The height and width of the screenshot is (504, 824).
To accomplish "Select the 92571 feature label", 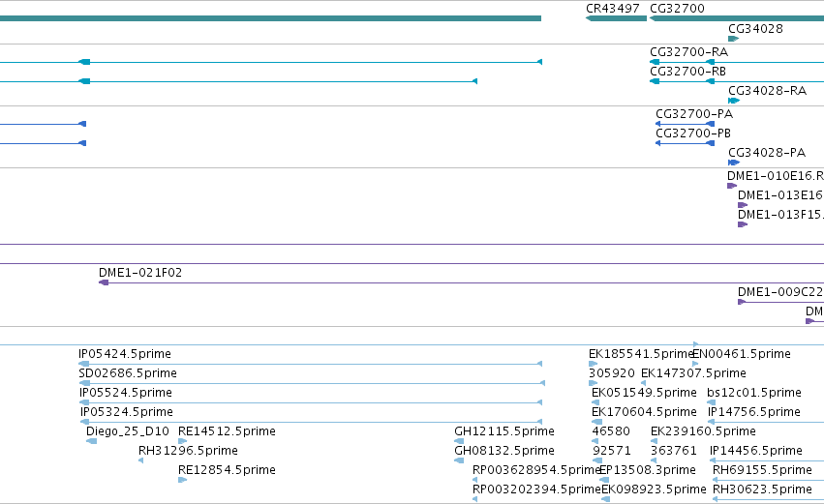I will click(x=612, y=451).
